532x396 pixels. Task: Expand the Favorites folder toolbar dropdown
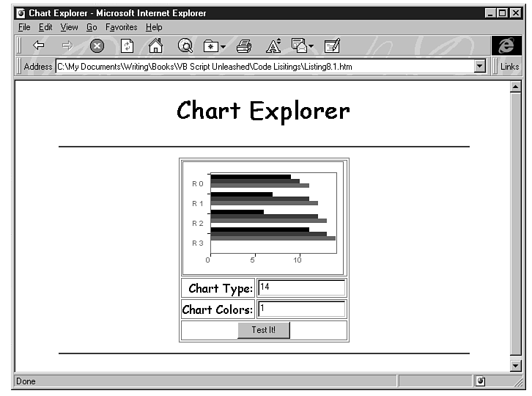(x=223, y=47)
